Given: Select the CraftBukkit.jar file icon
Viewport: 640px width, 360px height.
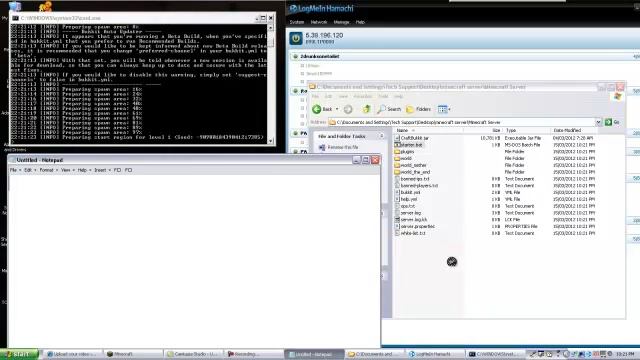Looking at the screenshot, I should (x=397, y=138).
